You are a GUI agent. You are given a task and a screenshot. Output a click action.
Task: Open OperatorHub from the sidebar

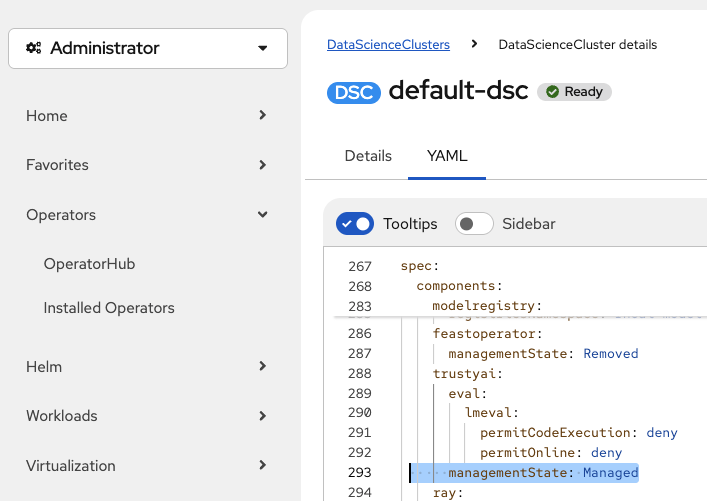[x=89, y=264]
